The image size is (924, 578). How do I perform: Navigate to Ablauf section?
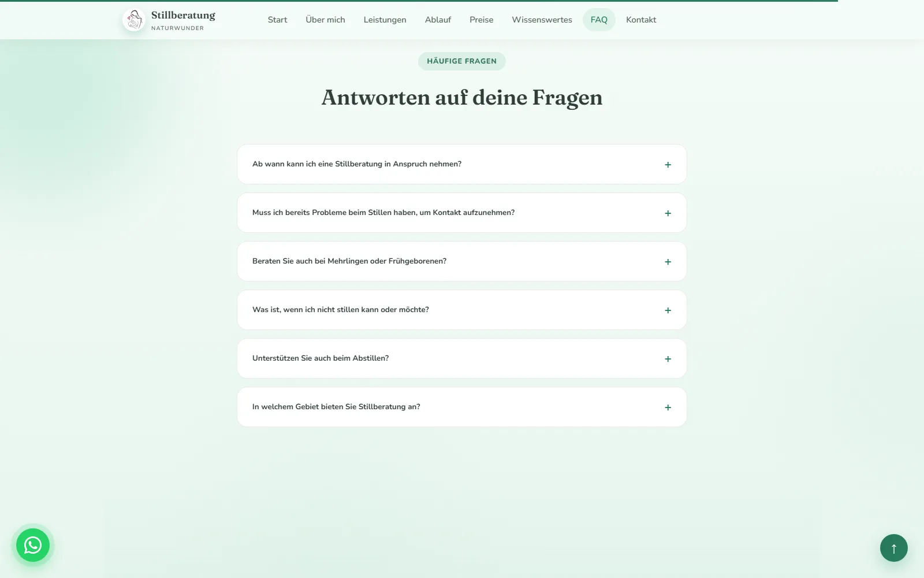(438, 20)
